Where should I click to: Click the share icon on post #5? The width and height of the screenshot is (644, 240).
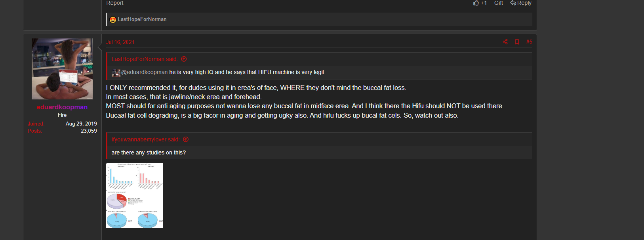pyautogui.click(x=505, y=42)
